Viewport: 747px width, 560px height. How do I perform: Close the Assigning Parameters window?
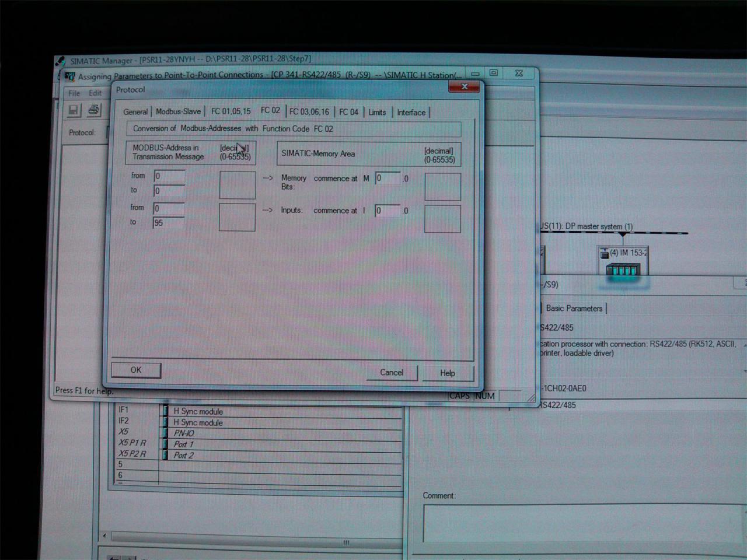pyautogui.click(x=519, y=73)
